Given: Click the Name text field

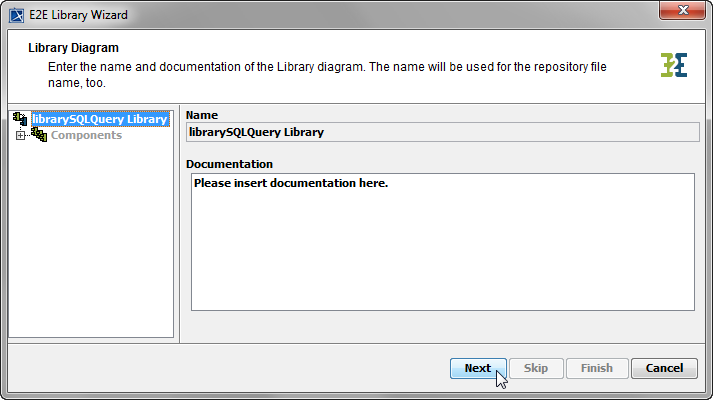Looking at the screenshot, I should (442, 131).
